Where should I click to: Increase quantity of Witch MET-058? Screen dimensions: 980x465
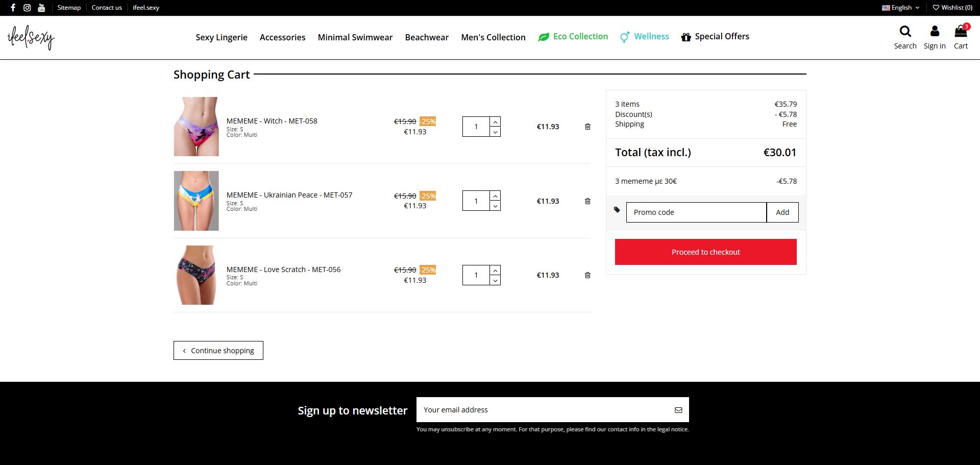495,122
